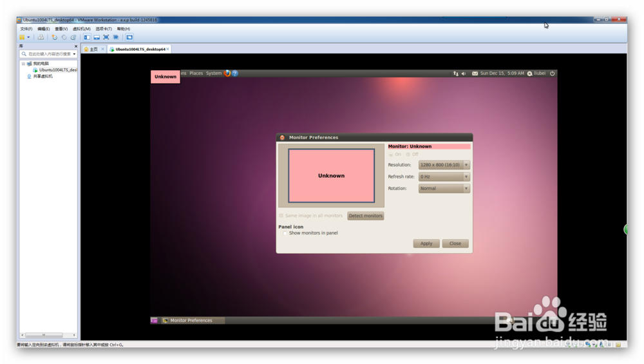Select Ubuntu1004LTS_desktop64 VM in library tree
This screenshot has height=364, width=644.
tap(58, 70)
